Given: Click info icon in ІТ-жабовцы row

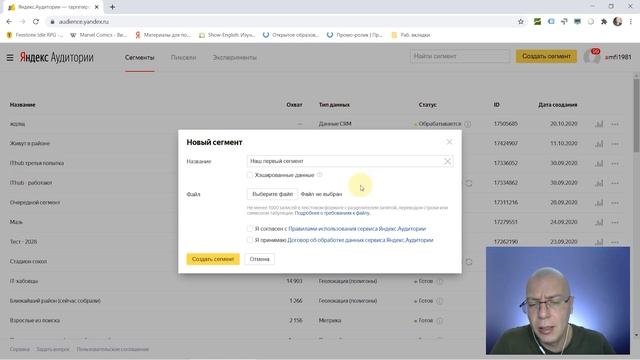Looking at the screenshot, I should click(440, 281).
